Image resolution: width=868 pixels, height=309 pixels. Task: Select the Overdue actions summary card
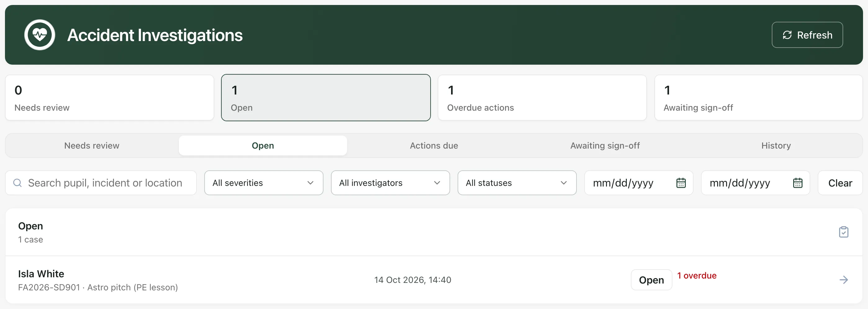[x=542, y=98]
